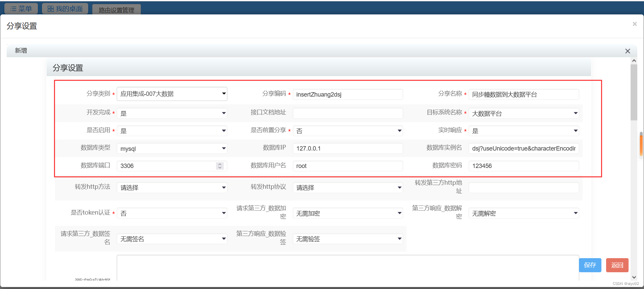
Task: Click the scrollbar down arrow
Action: point(634,277)
